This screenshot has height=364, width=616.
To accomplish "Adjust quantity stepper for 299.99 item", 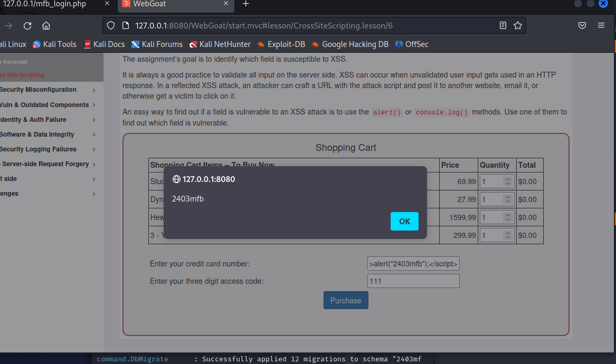I will click(508, 235).
